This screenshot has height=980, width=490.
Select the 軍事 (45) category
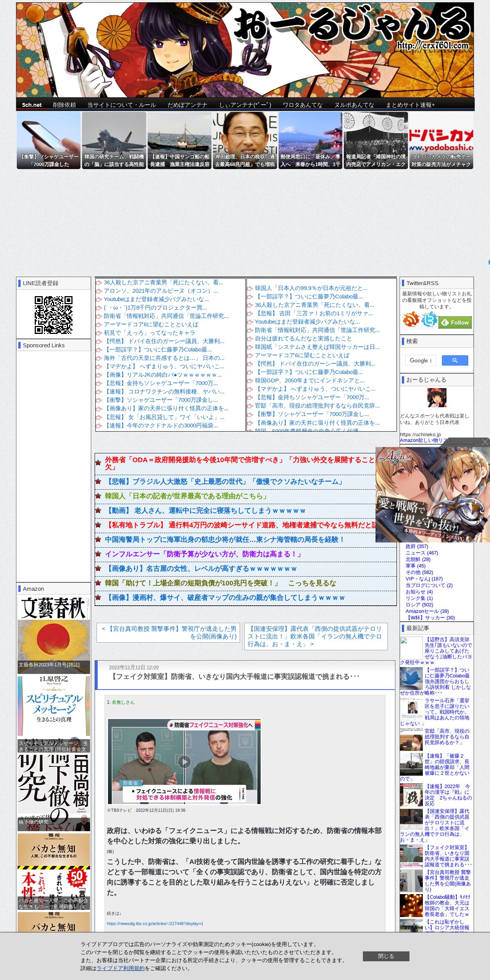[415, 566]
